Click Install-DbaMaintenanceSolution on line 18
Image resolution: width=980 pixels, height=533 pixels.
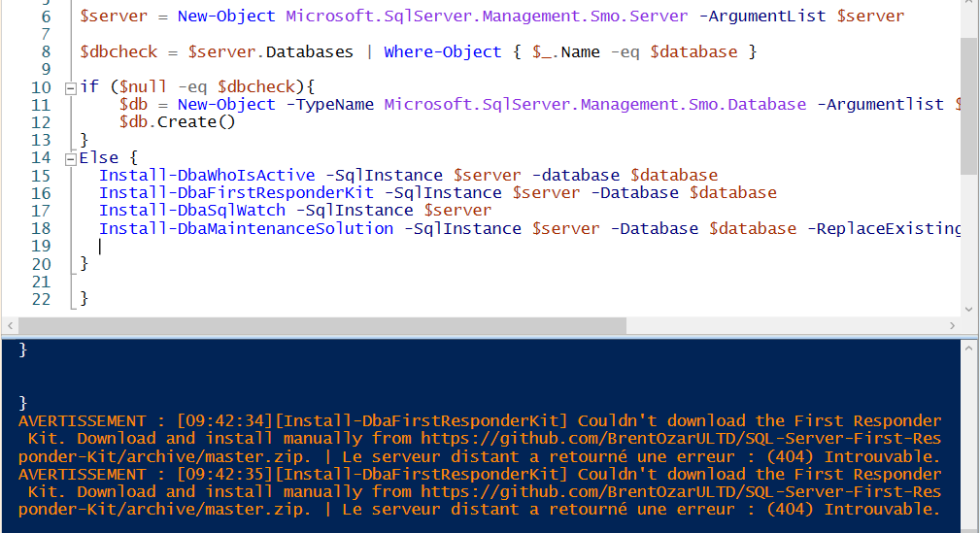(x=246, y=229)
